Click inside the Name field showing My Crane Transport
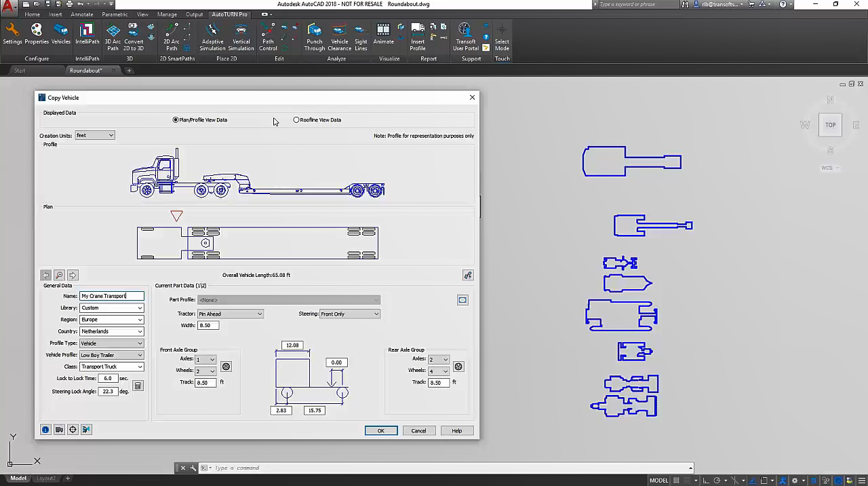Screen dimensions: 868x486 [111, 296]
